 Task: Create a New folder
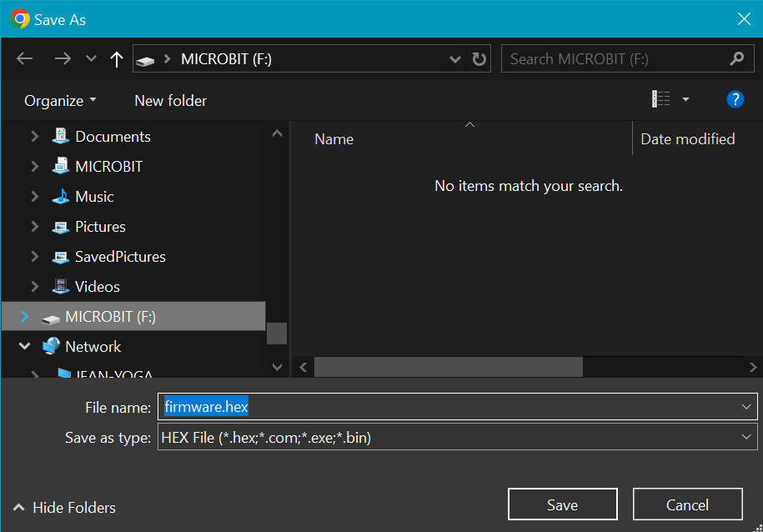tap(170, 101)
